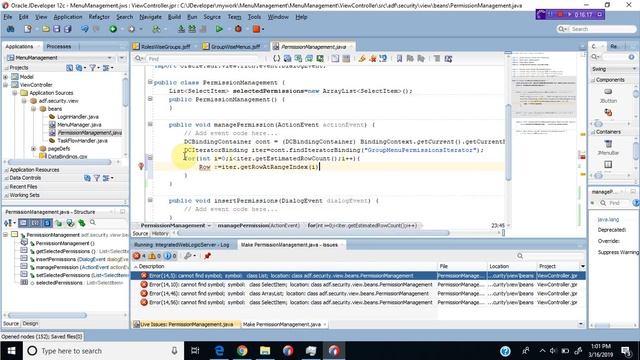Click the red Terminate stop icon
Viewport: 640px width, 360px height.
coord(256,29)
